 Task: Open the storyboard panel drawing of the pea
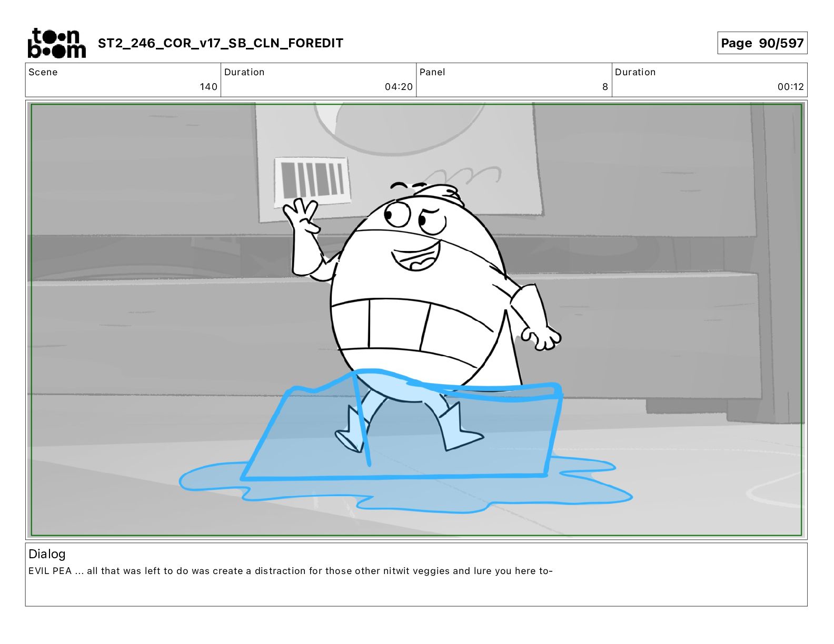click(x=416, y=320)
